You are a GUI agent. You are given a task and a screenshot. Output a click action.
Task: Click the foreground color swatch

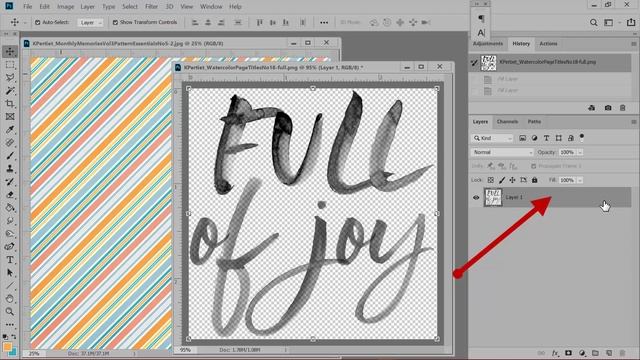pyautogui.click(x=7, y=347)
